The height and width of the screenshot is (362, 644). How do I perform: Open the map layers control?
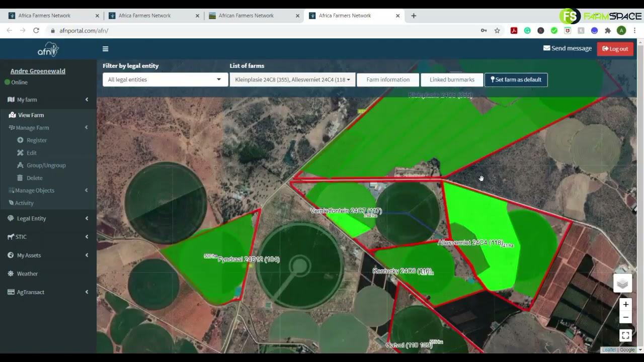coord(622,284)
